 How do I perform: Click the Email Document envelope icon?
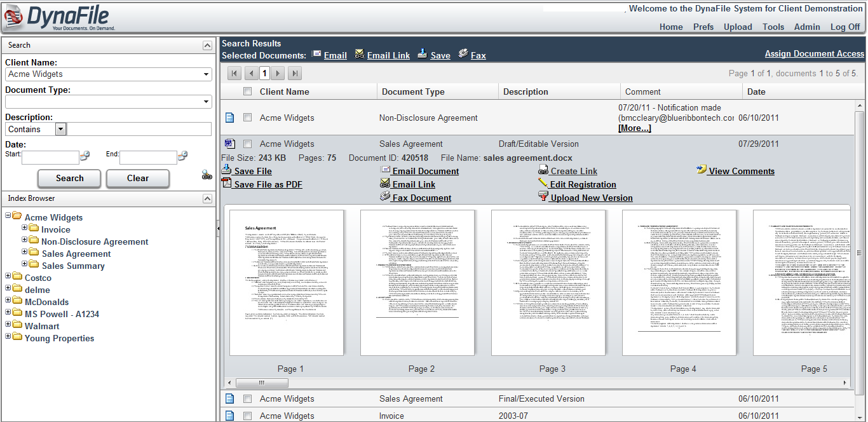385,170
